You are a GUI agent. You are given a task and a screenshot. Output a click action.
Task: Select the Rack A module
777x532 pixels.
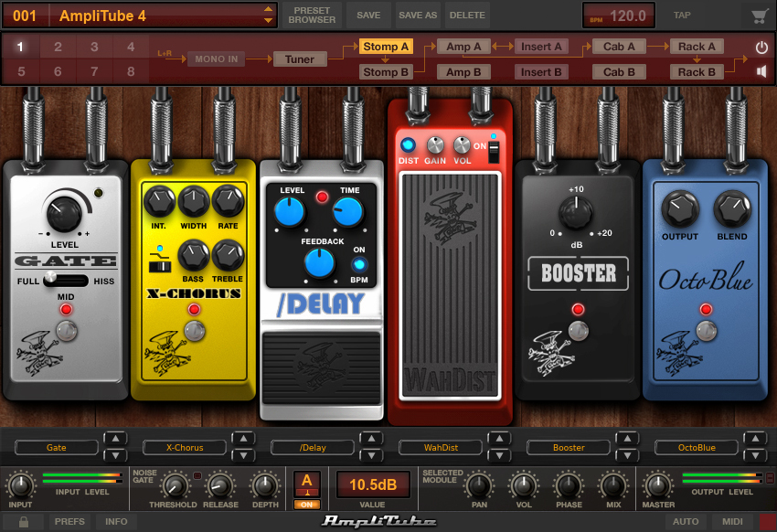[697, 47]
